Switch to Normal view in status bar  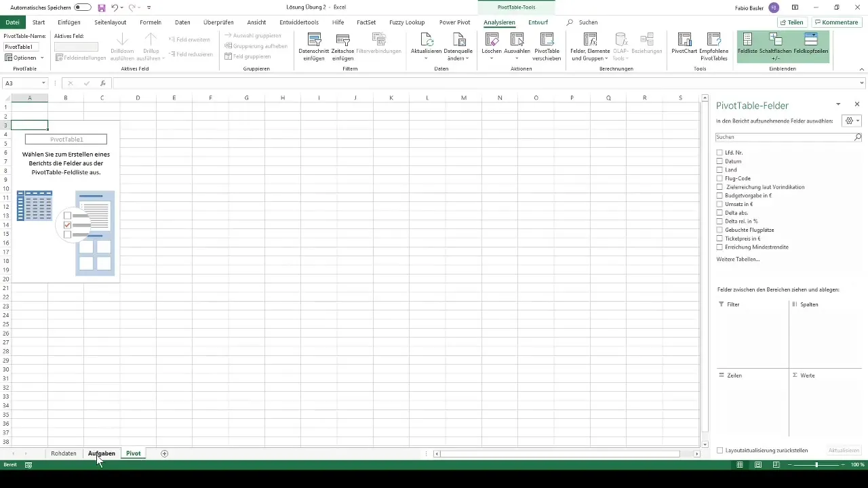tap(740, 465)
